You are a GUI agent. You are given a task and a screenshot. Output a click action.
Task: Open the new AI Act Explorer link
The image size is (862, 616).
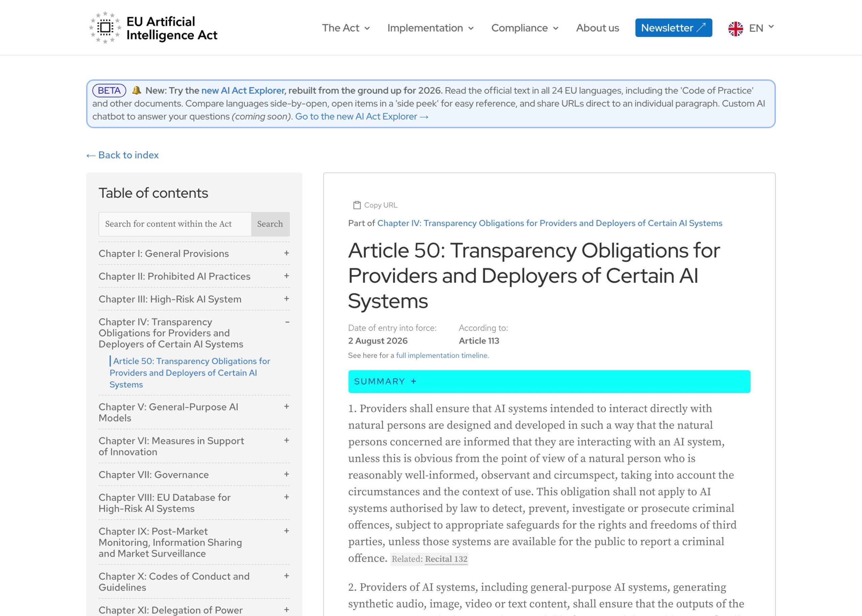(243, 91)
